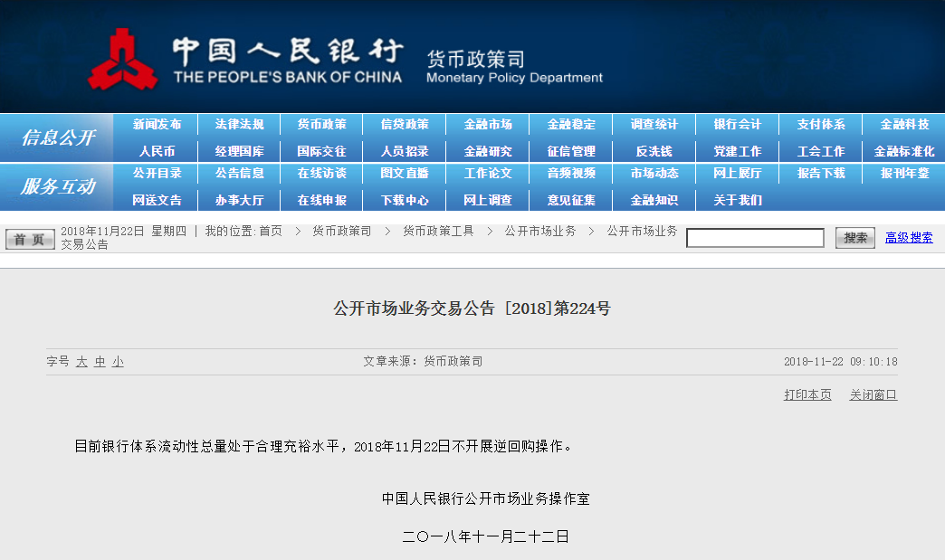Click the 搜索 search button
Viewport: 945px width, 560px height.
tap(854, 238)
